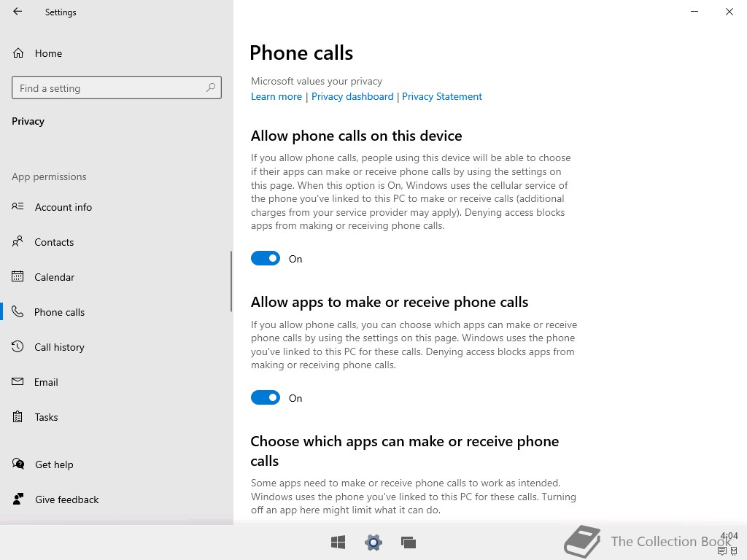
Task: Click the Phone calls page heading
Action: (x=301, y=52)
